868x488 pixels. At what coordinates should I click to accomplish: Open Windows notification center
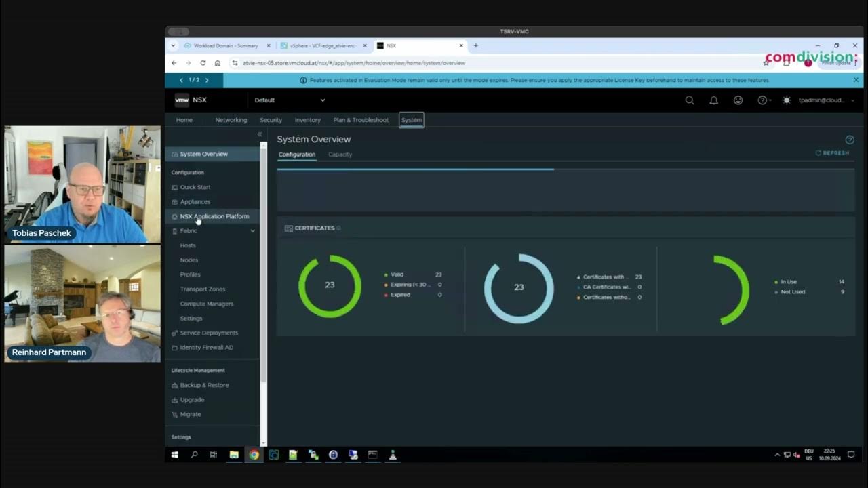(x=851, y=455)
